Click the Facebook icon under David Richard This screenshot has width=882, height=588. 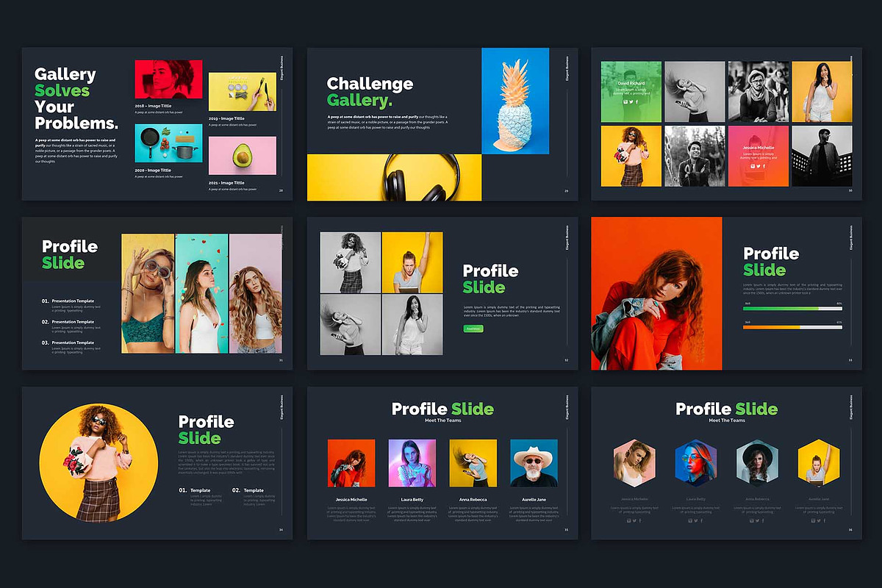[x=637, y=101]
